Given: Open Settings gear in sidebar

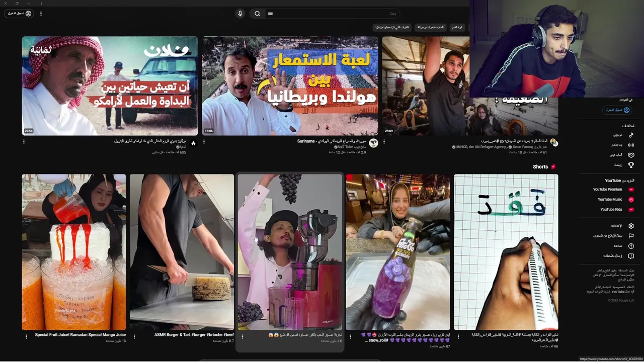Looking at the screenshot, I should 631,226.
